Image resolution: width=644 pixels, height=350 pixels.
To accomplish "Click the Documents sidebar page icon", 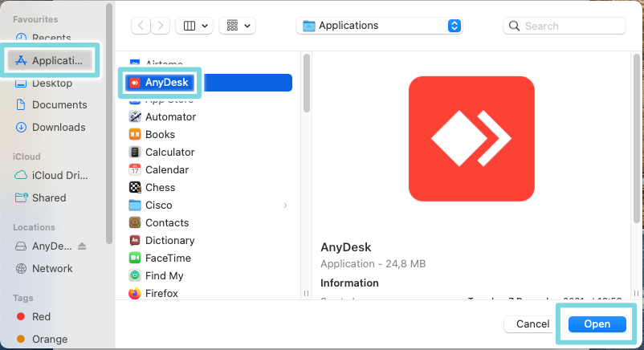I will point(21,104).
